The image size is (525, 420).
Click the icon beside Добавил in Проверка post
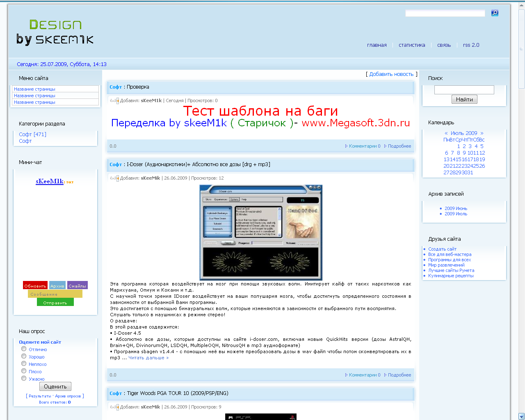[114, 100]
